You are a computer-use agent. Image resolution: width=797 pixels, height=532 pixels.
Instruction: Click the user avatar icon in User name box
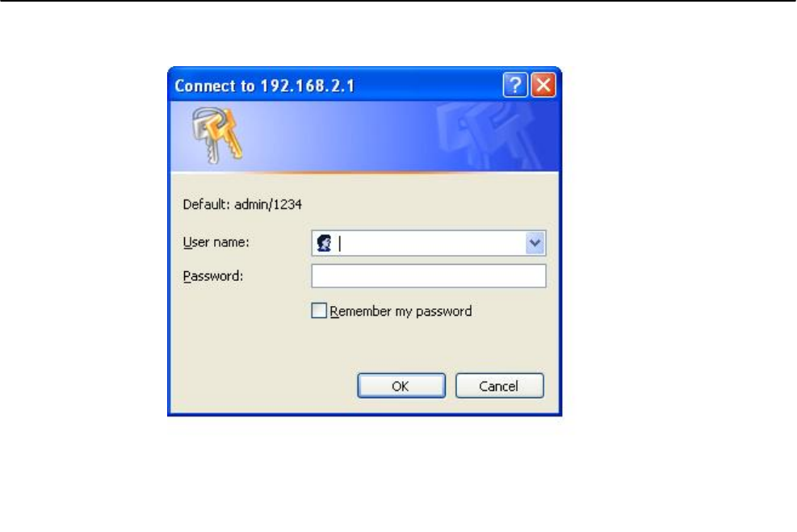click(x=324, y=243)
